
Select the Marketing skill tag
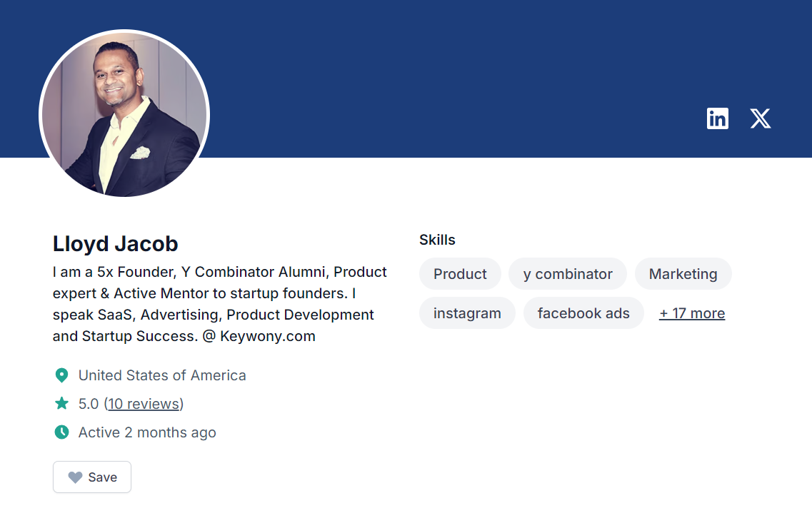pyautogui.click(x=683, y=274)
